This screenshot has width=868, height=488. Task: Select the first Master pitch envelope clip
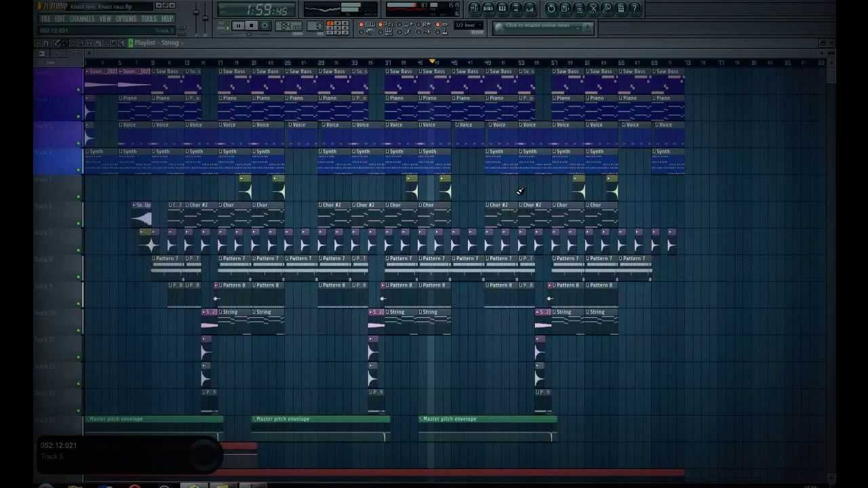point(154,419)
